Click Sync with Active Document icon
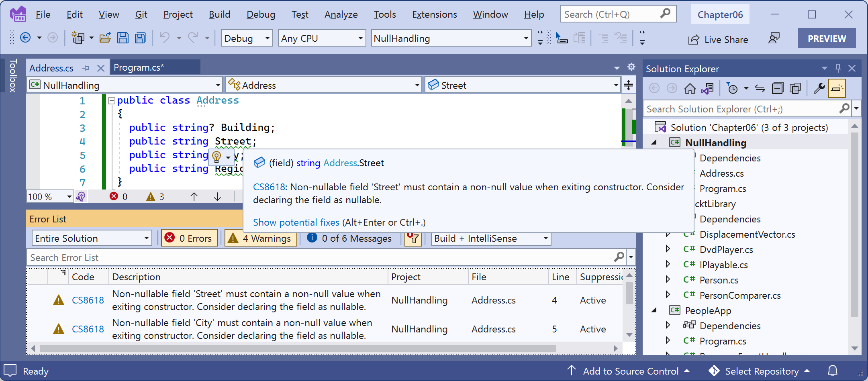This screenshot has width=868, height=381. point(760,88)
